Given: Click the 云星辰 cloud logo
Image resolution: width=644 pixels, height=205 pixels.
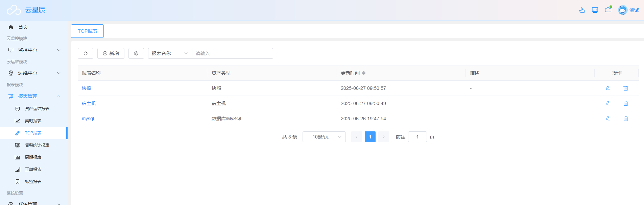Looking at the screenshot, I should 14,10.
